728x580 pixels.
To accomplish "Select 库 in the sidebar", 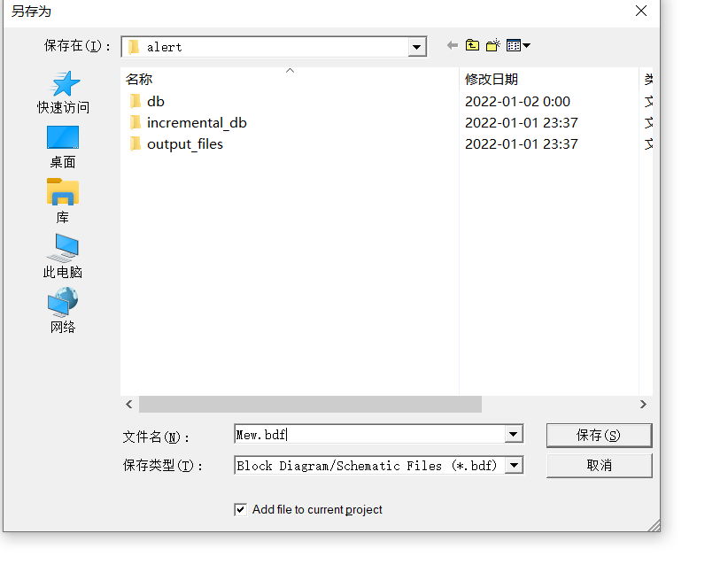I will tap(62, 202).
